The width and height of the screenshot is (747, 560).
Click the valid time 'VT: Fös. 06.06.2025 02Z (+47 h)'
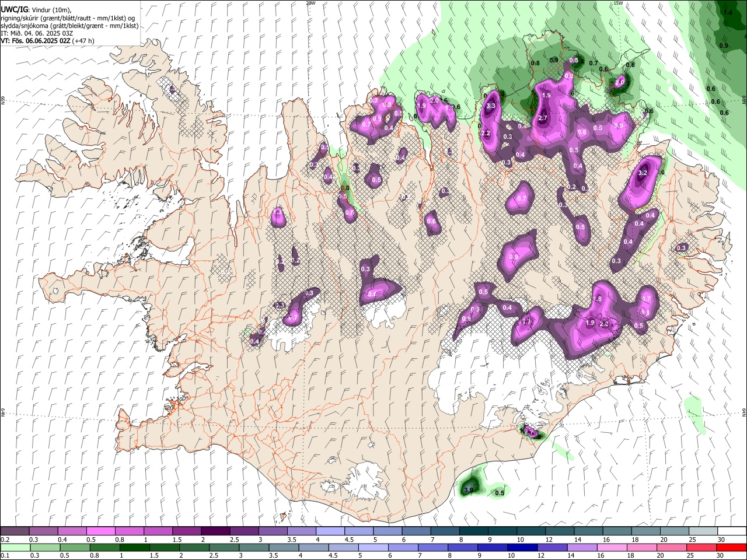[x=47, y=41]
